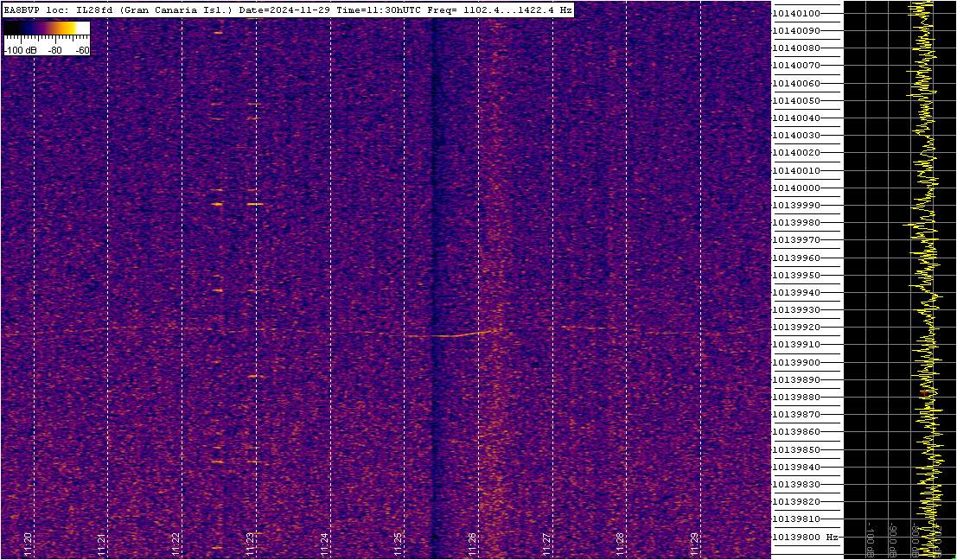The width and height of the screenshot is (957, 560).
Task: Click the dB color scale gradient bar
Action: [x=47, y=28]
